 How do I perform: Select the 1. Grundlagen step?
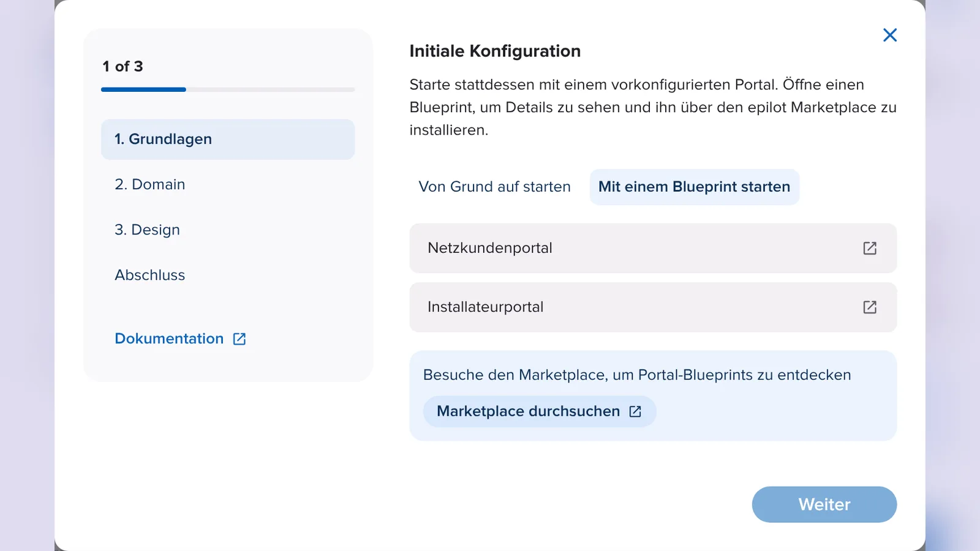pos(228,139)
